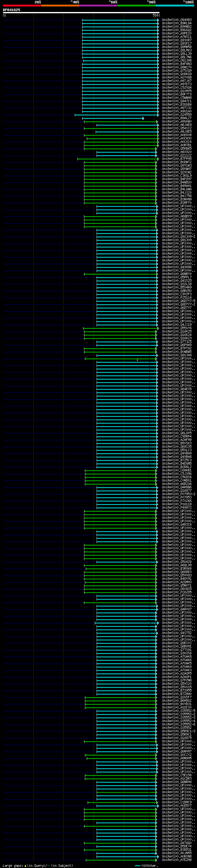The image size is (197, 868).
Task: Select hit UniRef100_C5WNH8
Action: [177, 98]
